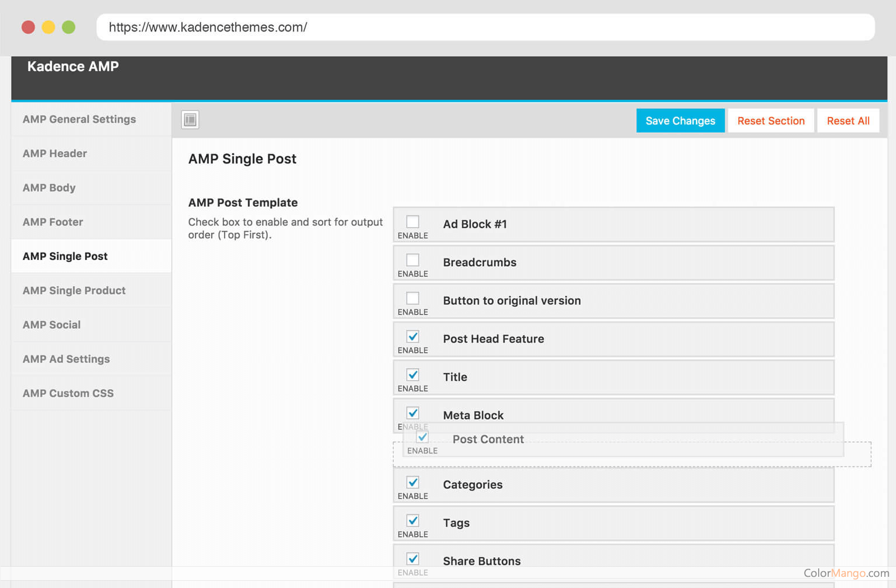Switch to the AMP Header section
The width and height of the screenshot is (896, 588).
(x=54, y=153)
